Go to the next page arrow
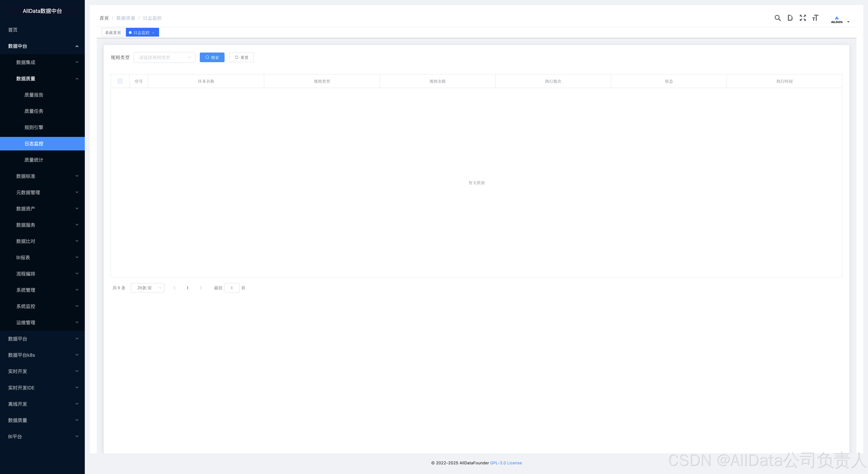Image resolution: width=868 pixels, height=474 pixels. [200, 288]
